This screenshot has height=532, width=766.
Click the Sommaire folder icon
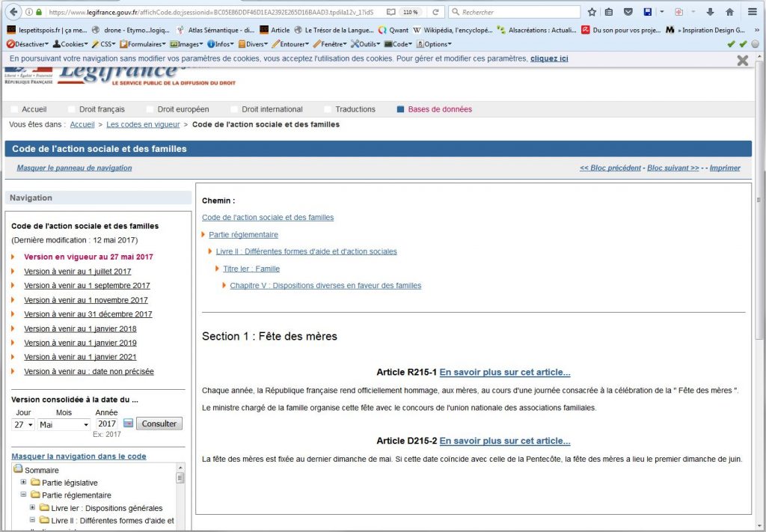pyautogui.click(x=18, y=470)
